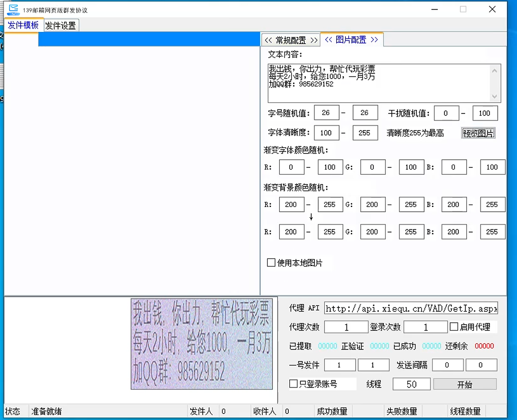Select the blue highlighted row in template list
The height and width of the screenshot is (420, 517).
pos(149,40)
